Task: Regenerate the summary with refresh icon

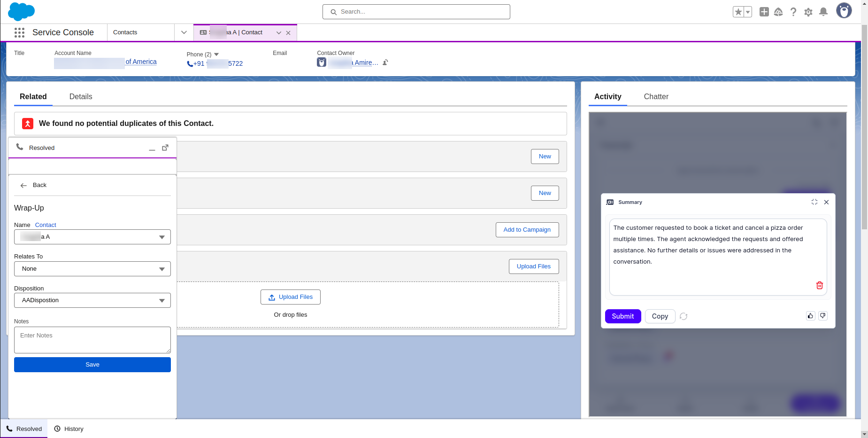Action: tap(684, 316)
